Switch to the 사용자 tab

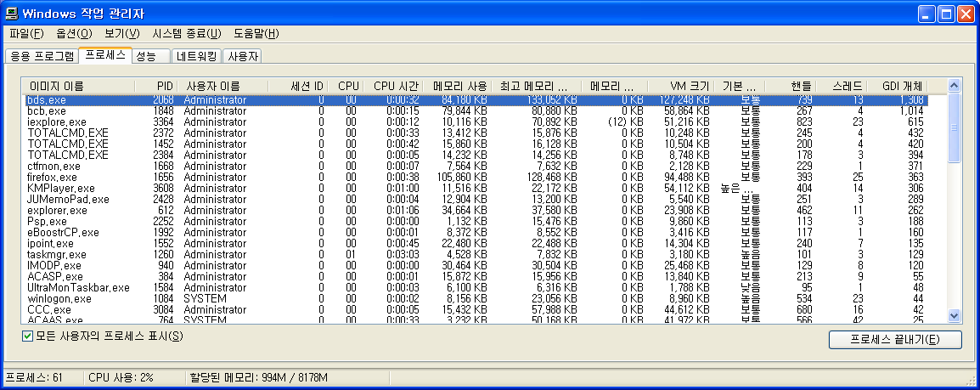[243, 57]
